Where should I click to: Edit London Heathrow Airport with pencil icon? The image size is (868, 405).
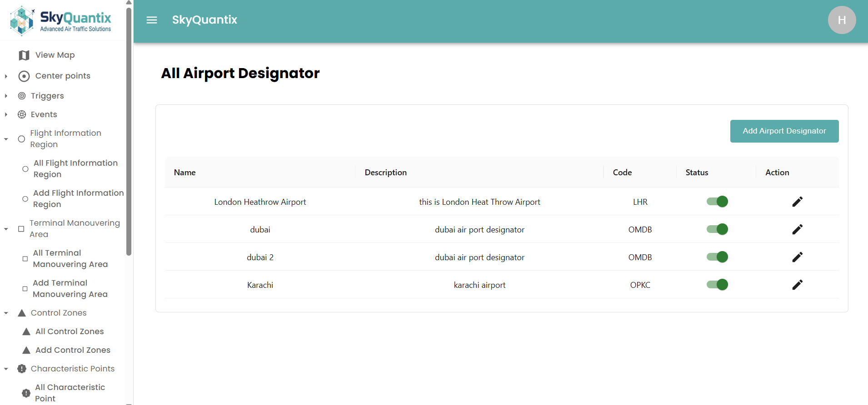tap(797, 202)
